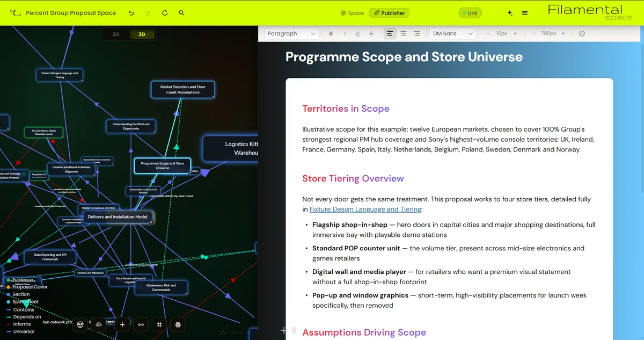Select the Ray-Ban Stories Global Wearable Launch node

[x=43, y=132]
